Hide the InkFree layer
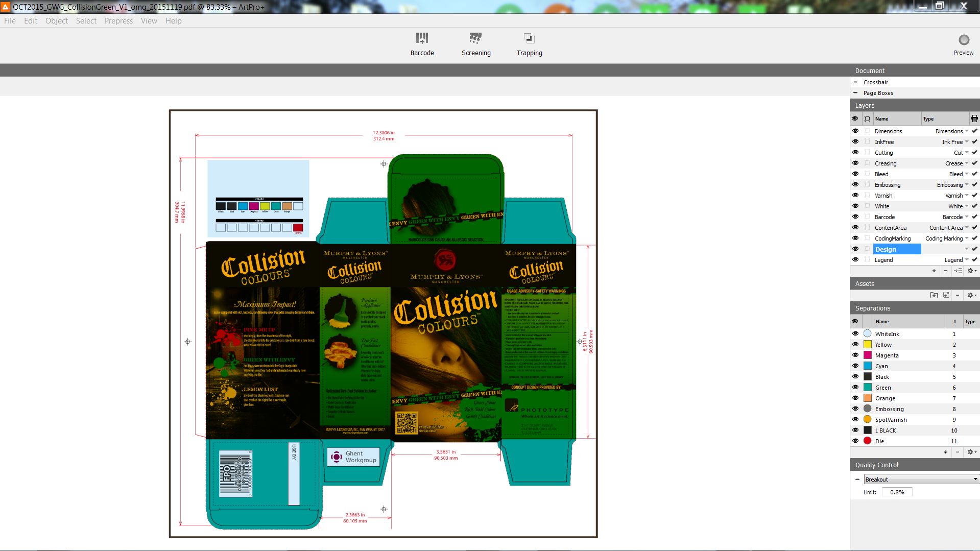Screen dimensions: 980x551 pyautogui.click(x=855, y=141)
